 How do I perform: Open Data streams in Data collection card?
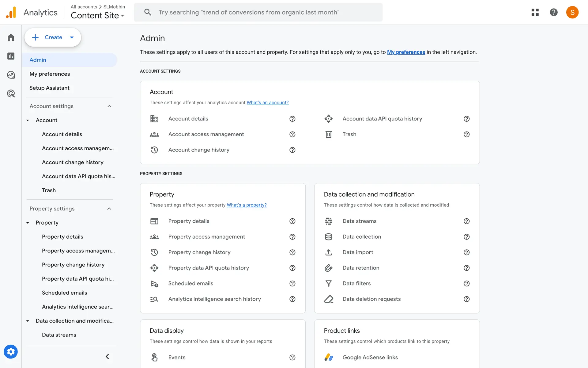(359, 221)
